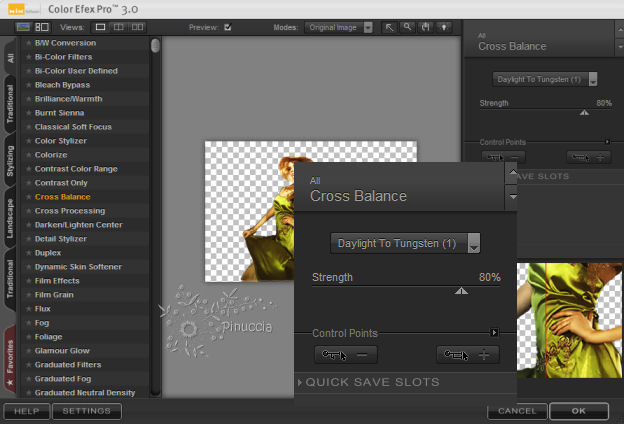Click the loupe preview thumbnail of green dress

[569, 320]
